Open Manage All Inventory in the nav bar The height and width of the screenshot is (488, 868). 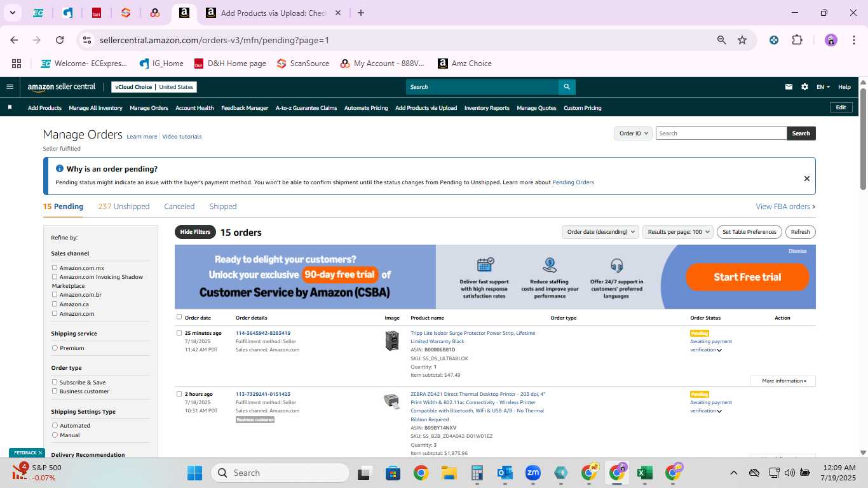pos(96,108)
